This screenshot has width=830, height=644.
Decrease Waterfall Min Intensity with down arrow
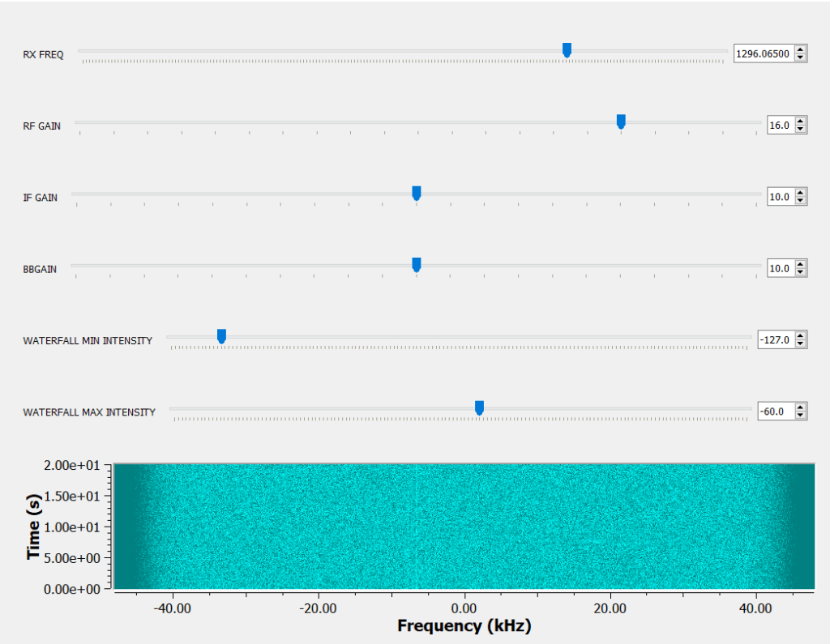click(801, 344)
